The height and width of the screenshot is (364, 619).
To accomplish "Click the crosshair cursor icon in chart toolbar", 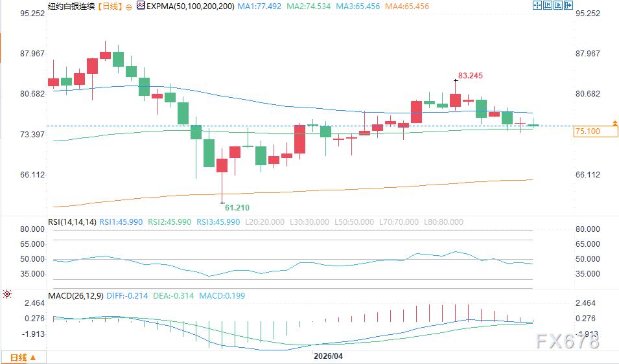I will (537, 6).
